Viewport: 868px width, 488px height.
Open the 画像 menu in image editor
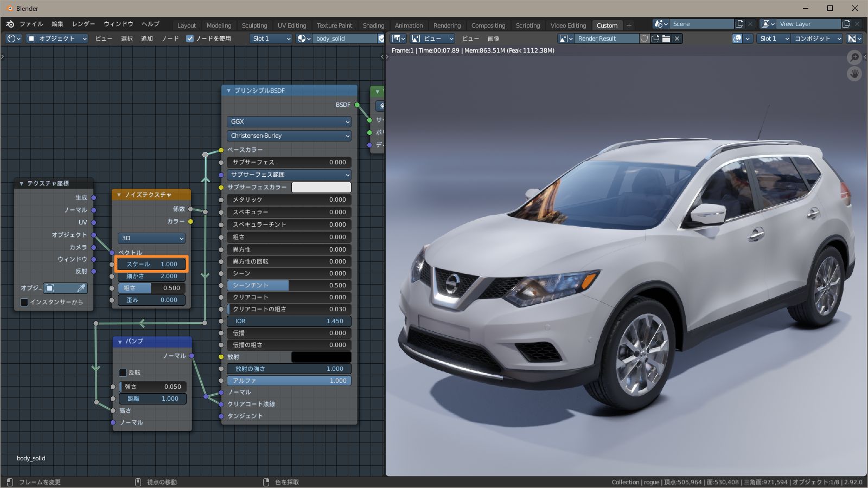(493, 38)
